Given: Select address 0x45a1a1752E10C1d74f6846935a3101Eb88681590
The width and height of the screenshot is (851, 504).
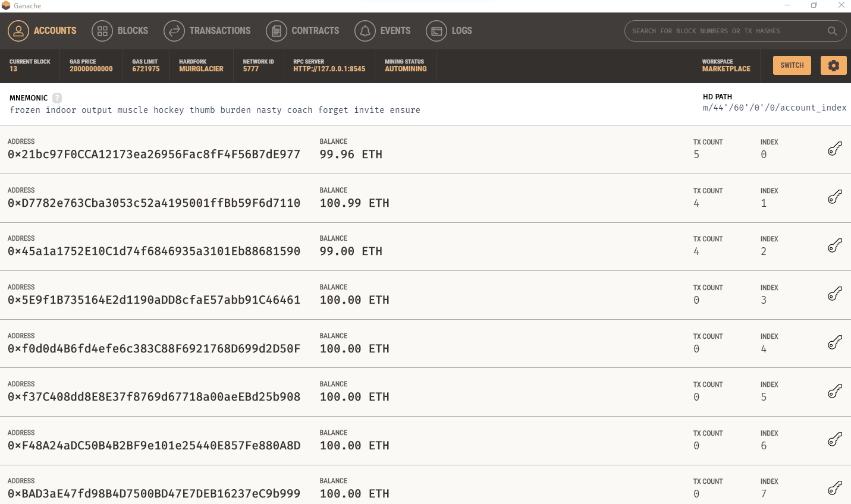Looking at the screenshot, I should [154, 251].
